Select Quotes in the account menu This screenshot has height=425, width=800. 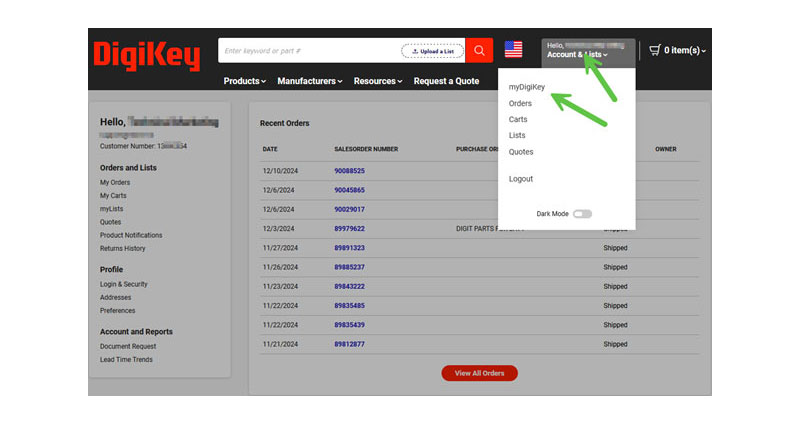click(521, 152)
